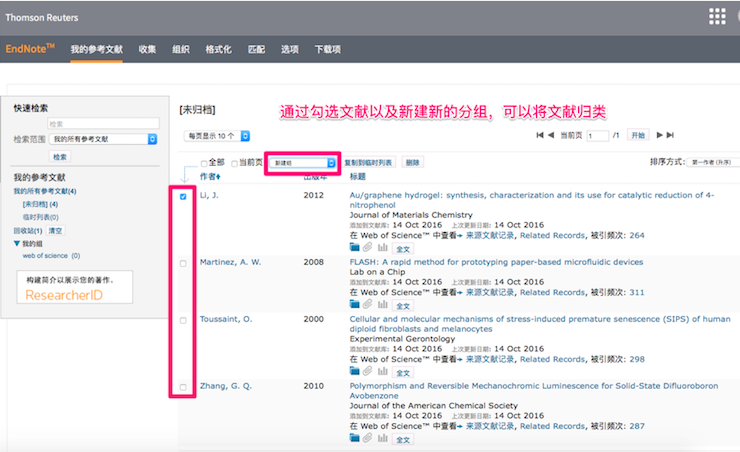Image resolution: width=740 pixels, height=452 pixels.
Task: Click the 开始 page go button
Action: pyautogui.click(x=638, y=135)
